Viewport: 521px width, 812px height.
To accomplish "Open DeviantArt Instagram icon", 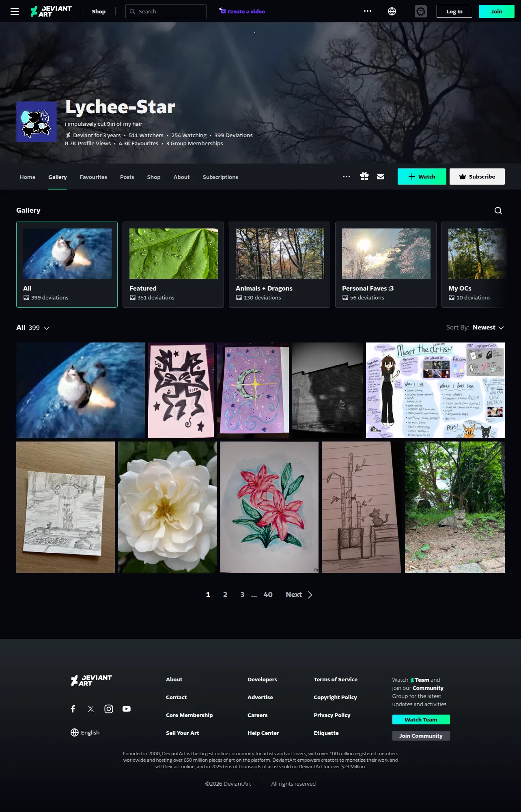I will (x=109, y=709).
